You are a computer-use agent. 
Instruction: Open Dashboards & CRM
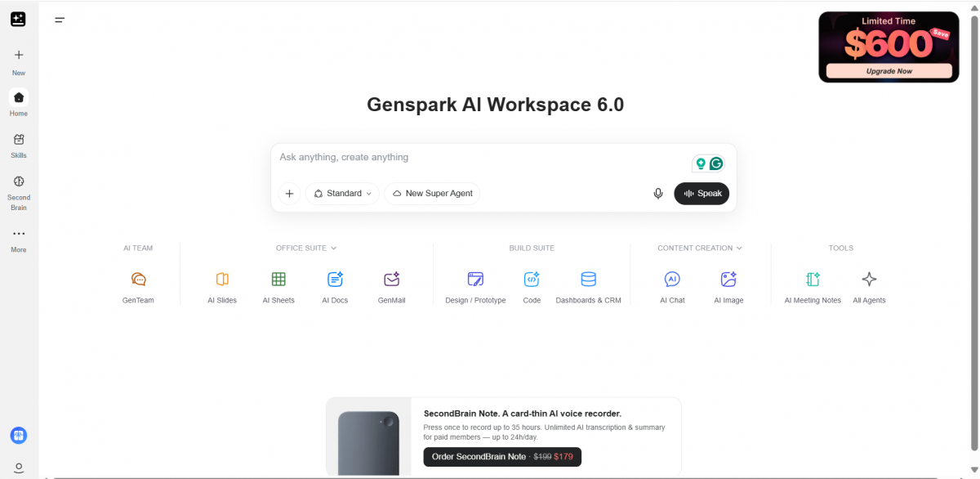pyautogui.click(x=588, y=287)
